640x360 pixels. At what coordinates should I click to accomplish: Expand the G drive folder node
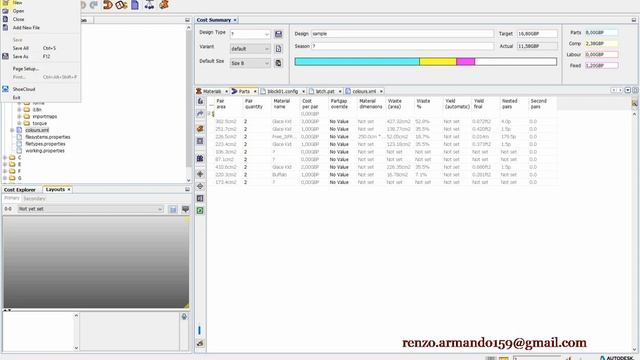[x=5, y=178]
